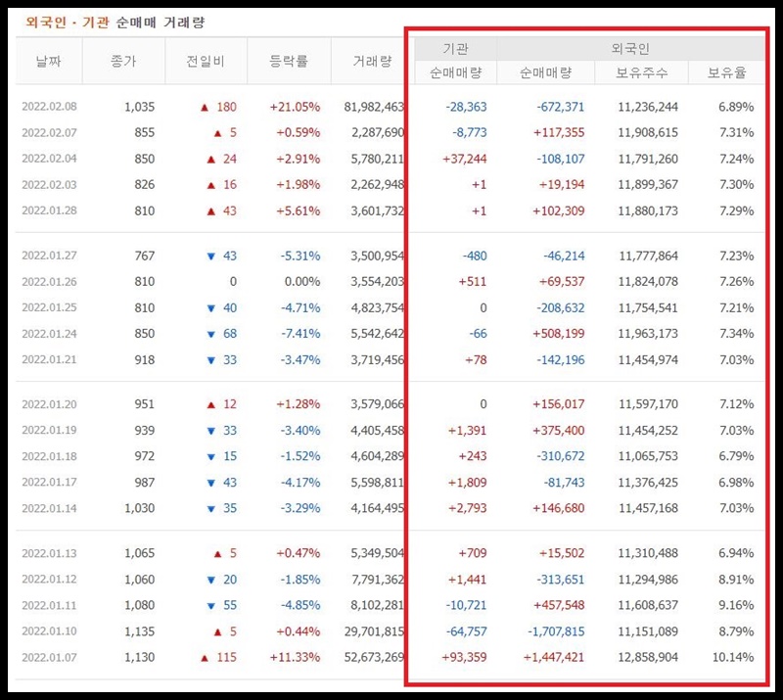Click the +21.05% change rate value
Screen dimensions: 783x700
click(x=295, y=107)
